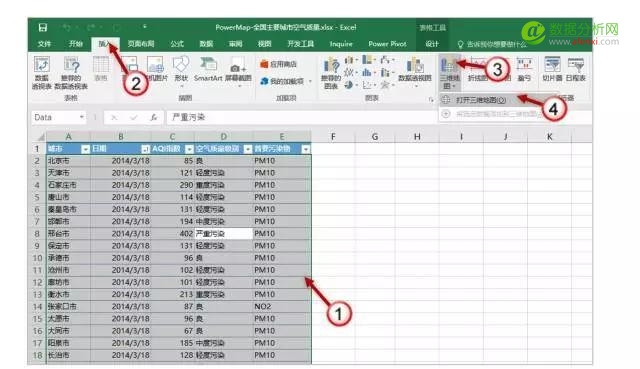The width and height of the screenshot is (640, 369).
Task: Switch to the Formulas (公式) tab
Action: [x=177, y=44]
